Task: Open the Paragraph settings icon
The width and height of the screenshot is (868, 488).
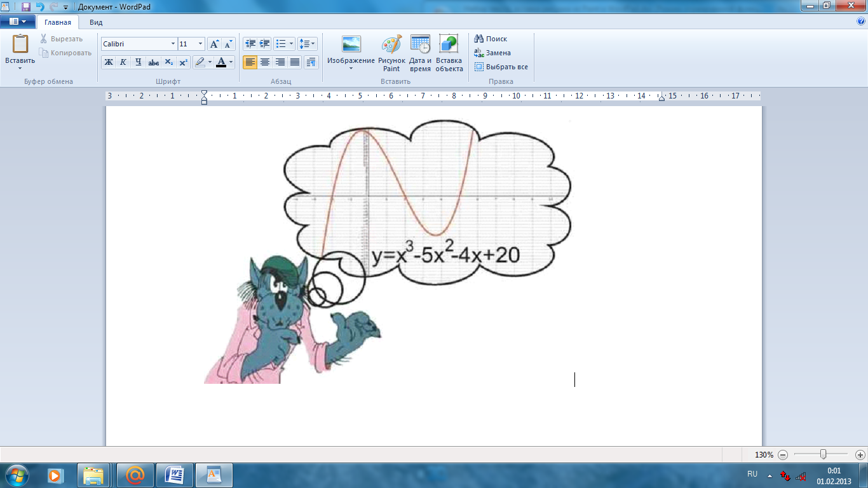Action: pos(311,62)
